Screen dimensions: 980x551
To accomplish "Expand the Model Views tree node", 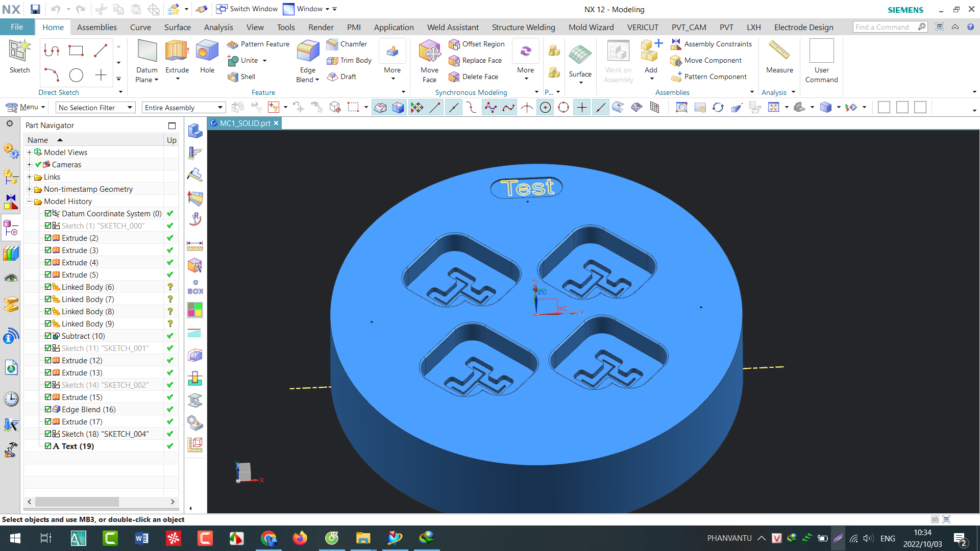I will point(30,153).
